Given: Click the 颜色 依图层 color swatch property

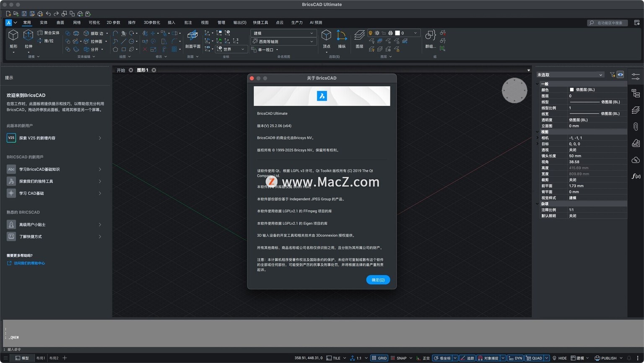Looking at the screenshot, I should coord(571,90).
